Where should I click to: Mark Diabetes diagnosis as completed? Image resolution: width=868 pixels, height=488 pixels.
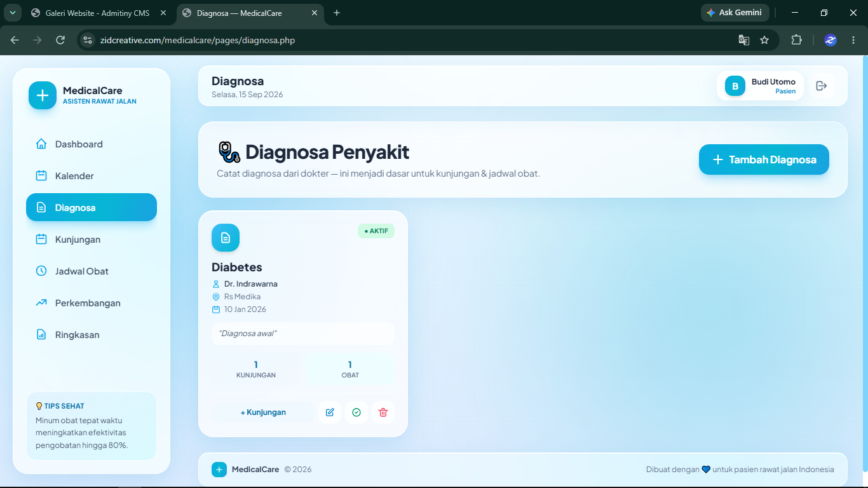356,412
